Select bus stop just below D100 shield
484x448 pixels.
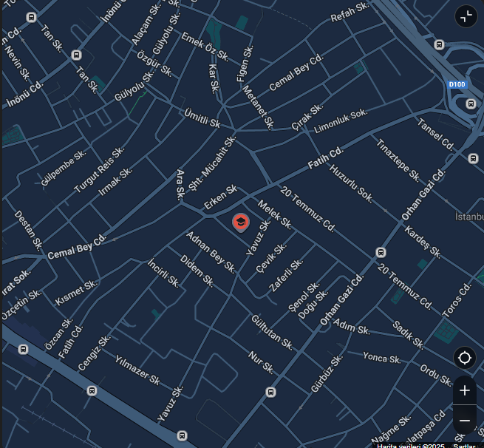pos(471,103)
